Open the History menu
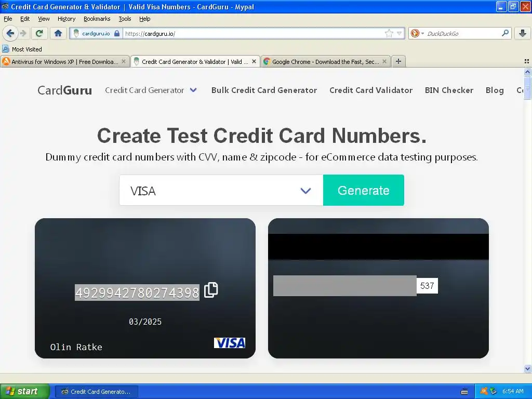Screen dimensions: 532x399 coord(66,19)
